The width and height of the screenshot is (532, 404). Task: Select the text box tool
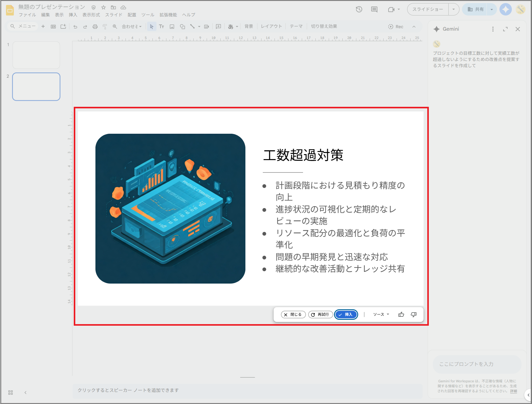(x=161, y=27)
